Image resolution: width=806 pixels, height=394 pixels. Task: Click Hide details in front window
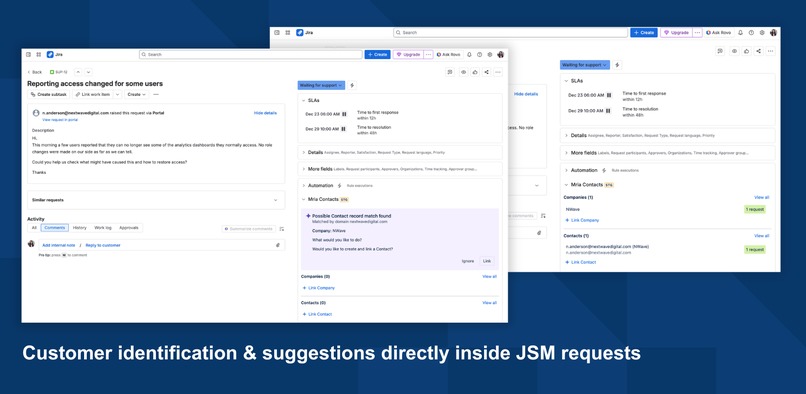coord(265,113)
